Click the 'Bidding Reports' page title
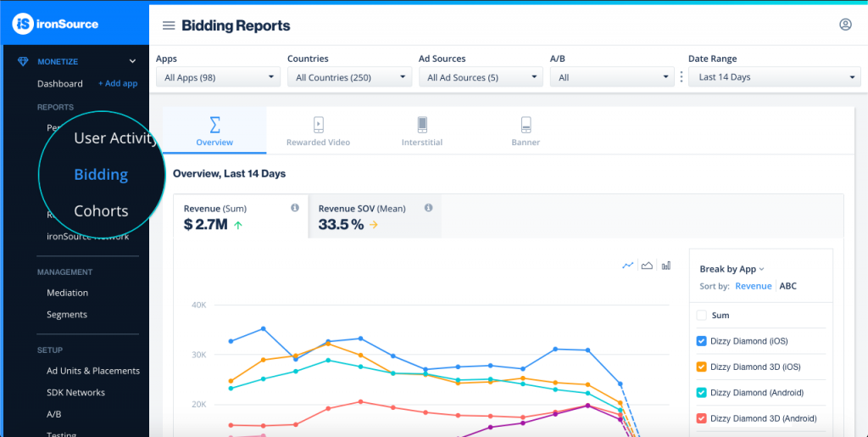Image resolution: width=868 pixels, height=437 pixels. pyautogui.click(x=236, y=25)
